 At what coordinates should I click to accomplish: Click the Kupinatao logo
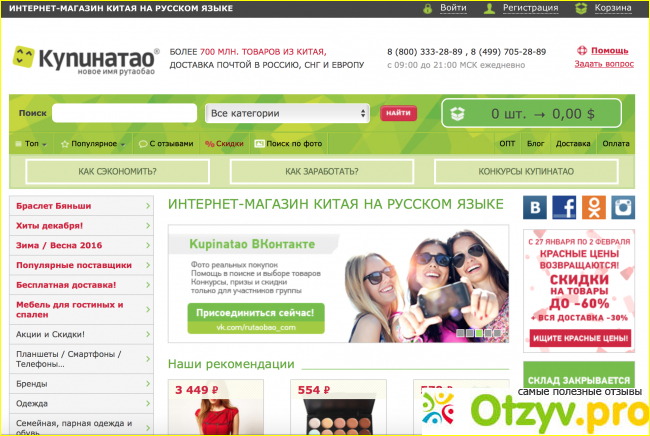pos(85,57)
